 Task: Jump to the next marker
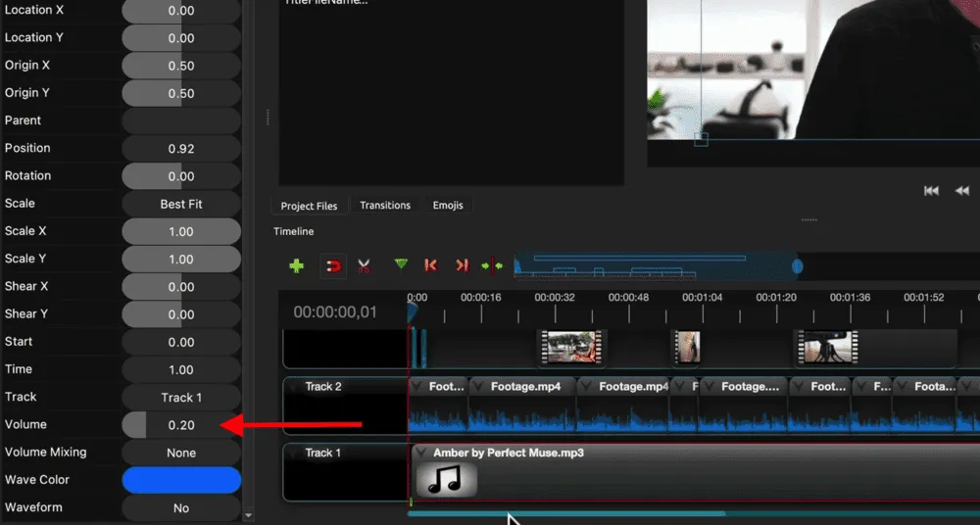pos(462,265)
